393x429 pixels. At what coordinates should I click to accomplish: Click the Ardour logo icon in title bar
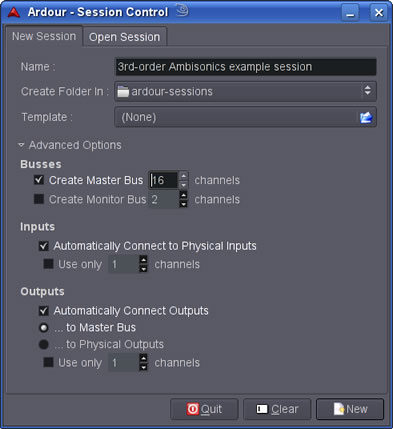(14, 12)
